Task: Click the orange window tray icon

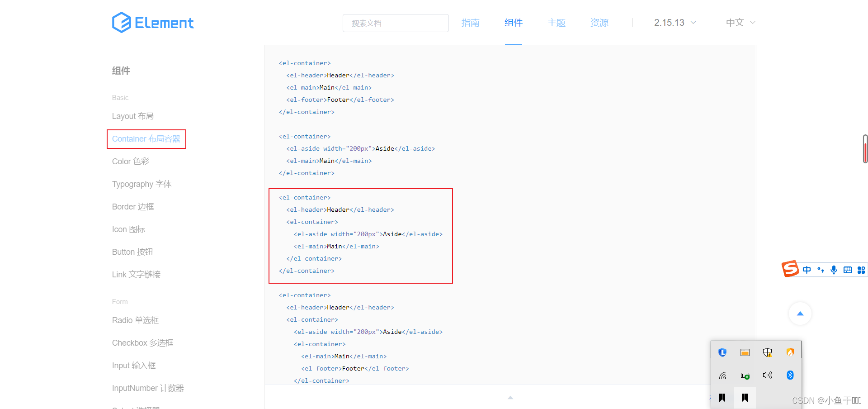Action: click(x=745, y=352)
